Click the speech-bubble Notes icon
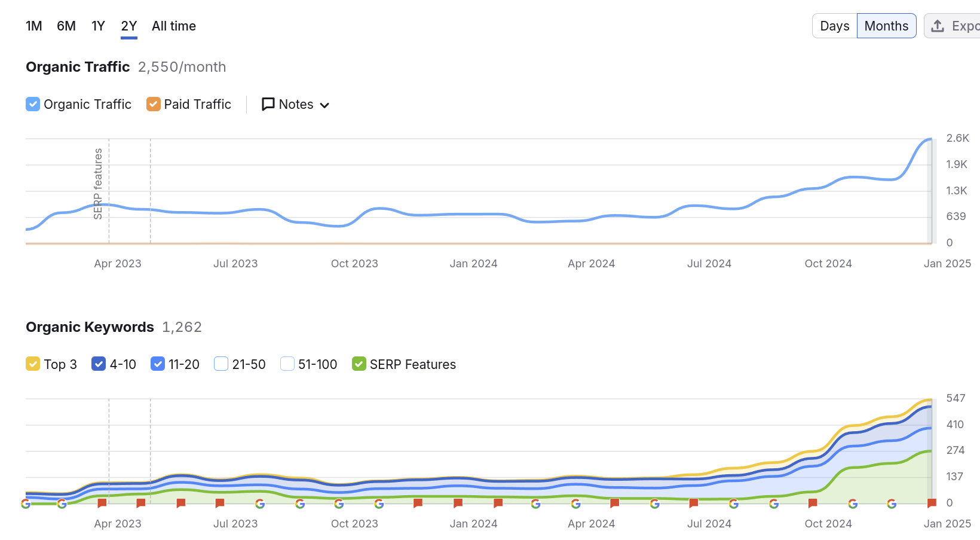Screen dimensions: 980x540 click(268, 104)
